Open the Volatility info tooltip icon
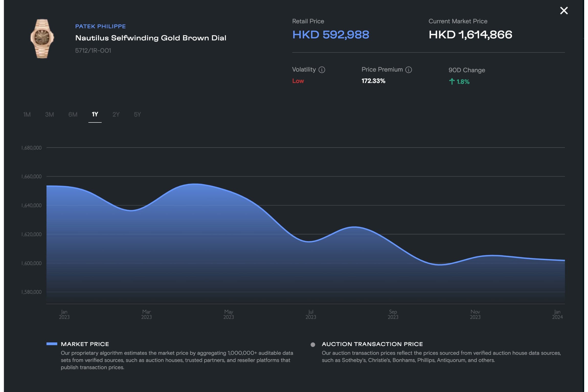588x392 pixels. (x=322, y=70)
